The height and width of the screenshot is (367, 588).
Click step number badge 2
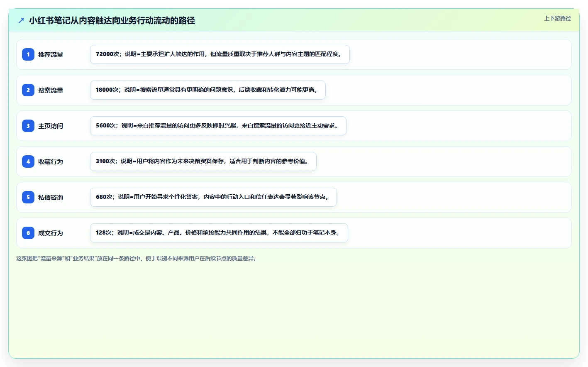28,90
